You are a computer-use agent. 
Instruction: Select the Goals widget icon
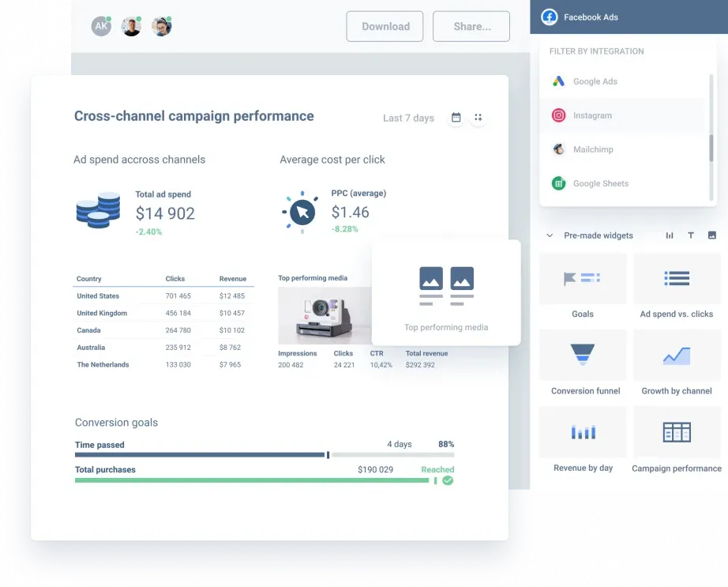tap(582, 278)
